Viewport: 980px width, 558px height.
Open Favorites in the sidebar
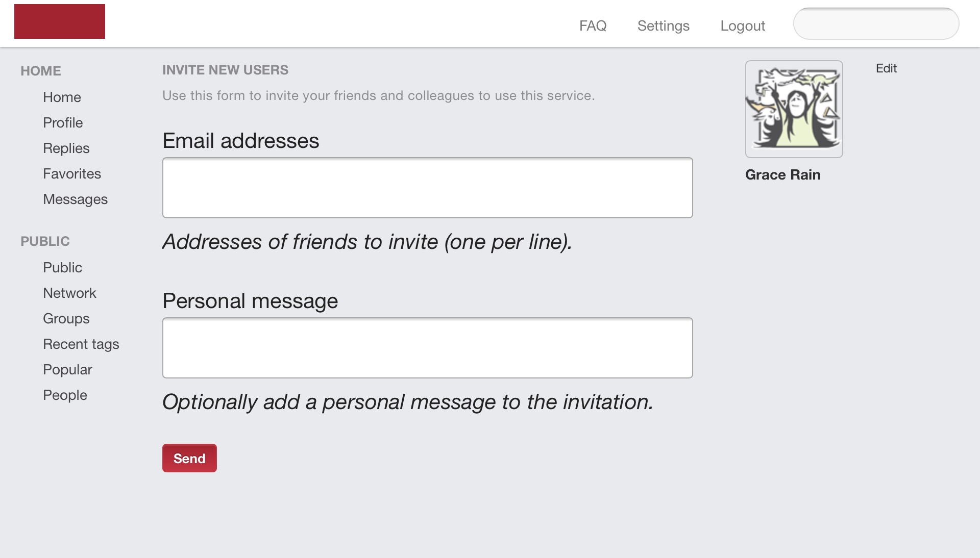(x=72, y=173)
